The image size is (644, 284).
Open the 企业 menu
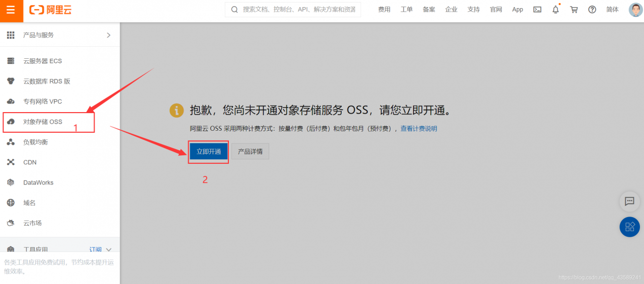pos(451,10)
